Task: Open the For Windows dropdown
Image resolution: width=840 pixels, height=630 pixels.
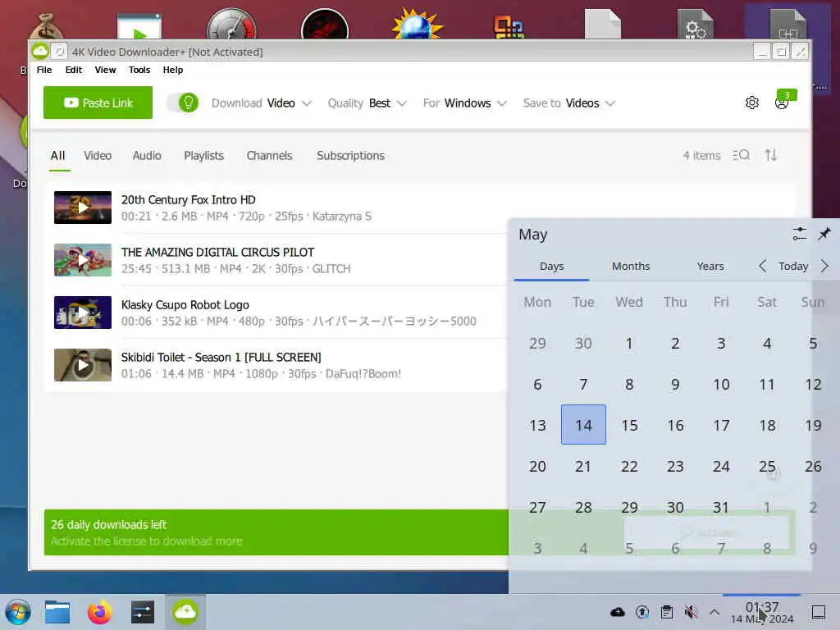Action: tap(464, 103)
